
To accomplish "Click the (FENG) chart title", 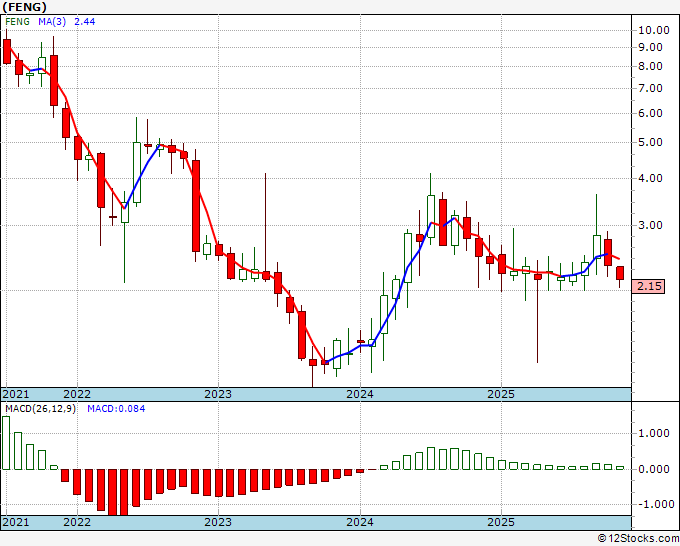I will [24, 7].
